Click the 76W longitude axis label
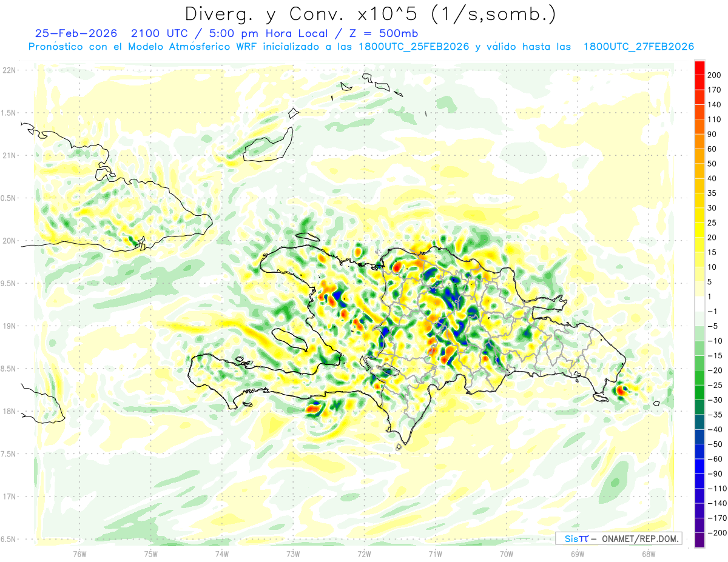Screen dimensions: 728x562 pyautogui.click(x=79, y=554)
